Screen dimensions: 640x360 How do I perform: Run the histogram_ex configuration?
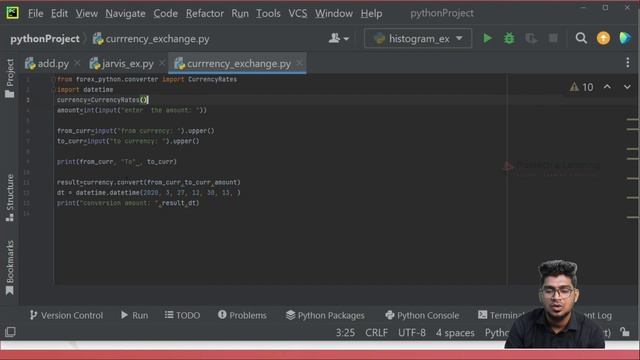coord(487,38)
